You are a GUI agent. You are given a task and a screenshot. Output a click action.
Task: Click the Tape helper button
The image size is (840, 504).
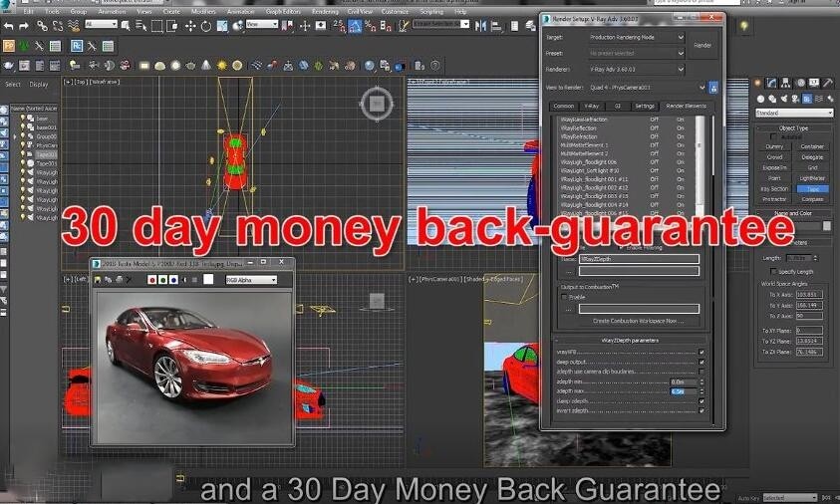pos(813,189)
